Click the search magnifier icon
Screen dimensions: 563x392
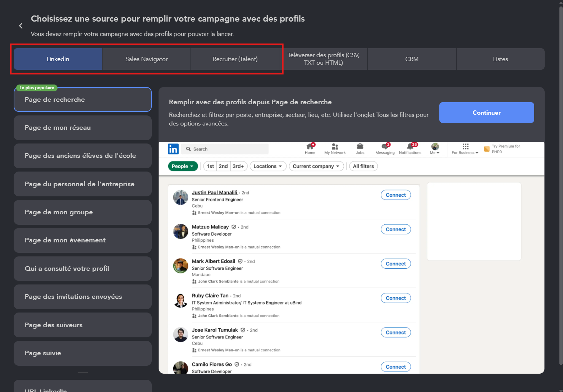(188, 149)
